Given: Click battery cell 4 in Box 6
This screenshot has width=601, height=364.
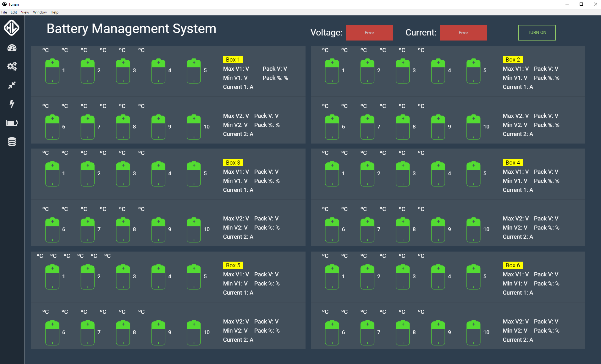Looking at the screenshot, I should tap(438, 277).
